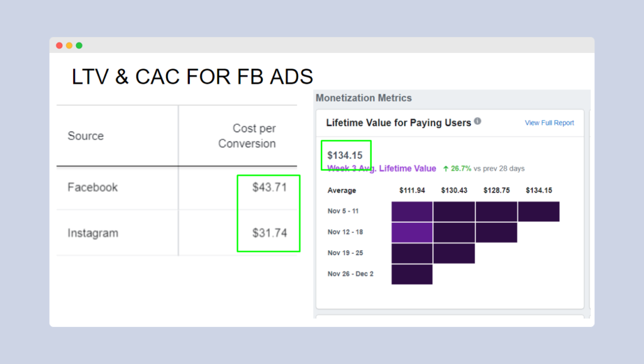Click the Nov 26 - Dec 2 row label
The height and width of the screenshot is (364, 644).
(x=350, y=274)
